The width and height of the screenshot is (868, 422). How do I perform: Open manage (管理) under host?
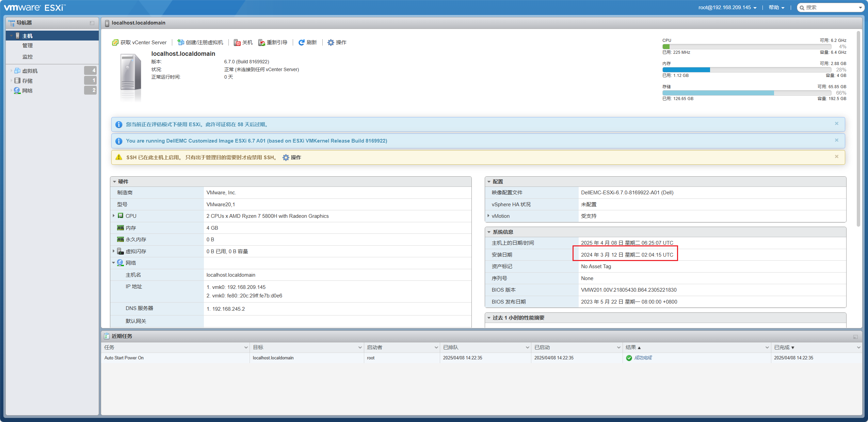click(28, 46)
